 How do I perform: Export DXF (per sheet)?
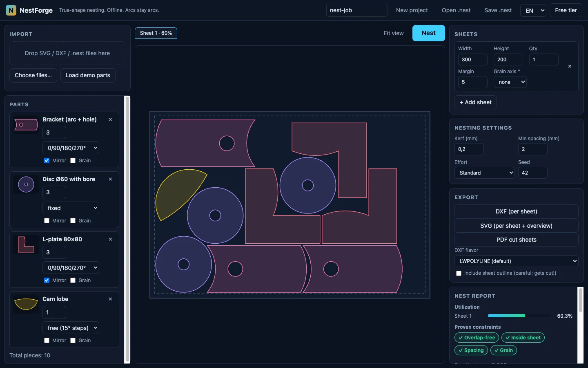coord(516,211)
